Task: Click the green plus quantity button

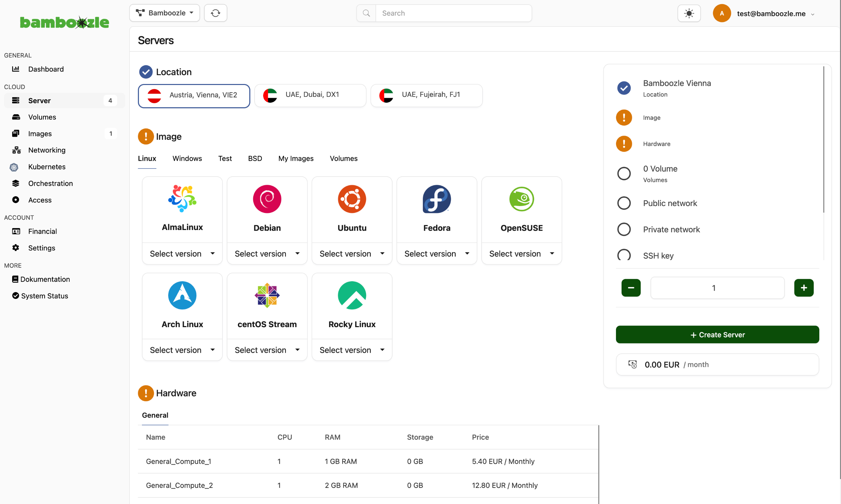Action: (x=804, y=288)
